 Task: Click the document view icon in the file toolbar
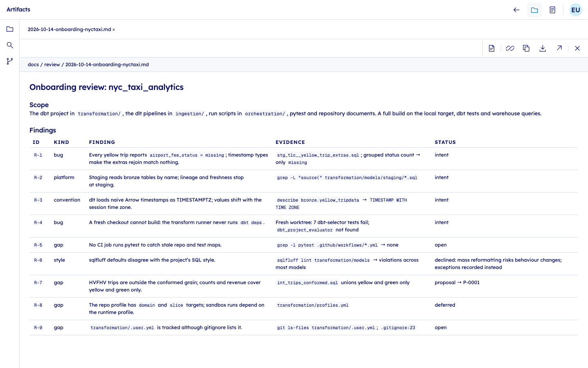click(492, 48)
